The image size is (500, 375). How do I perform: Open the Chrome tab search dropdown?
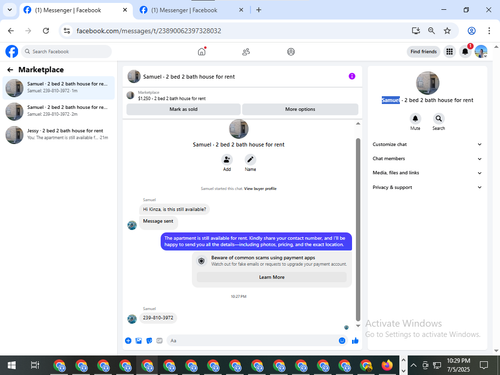[10, 10]
